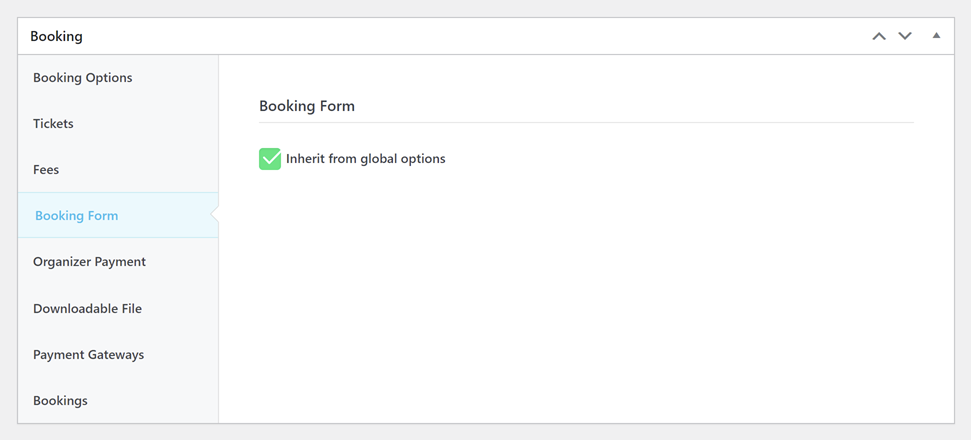
Task: Select the Fees tab
Action: coord(46,170)
